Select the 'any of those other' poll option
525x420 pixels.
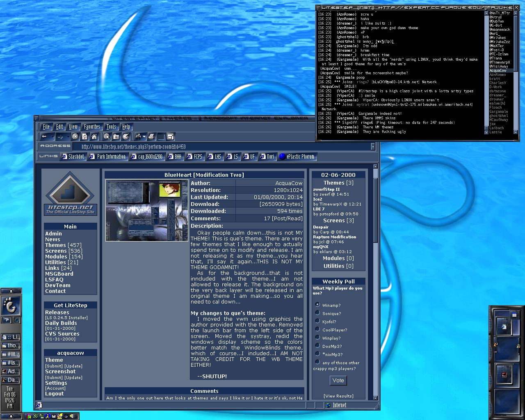[317, 362]
